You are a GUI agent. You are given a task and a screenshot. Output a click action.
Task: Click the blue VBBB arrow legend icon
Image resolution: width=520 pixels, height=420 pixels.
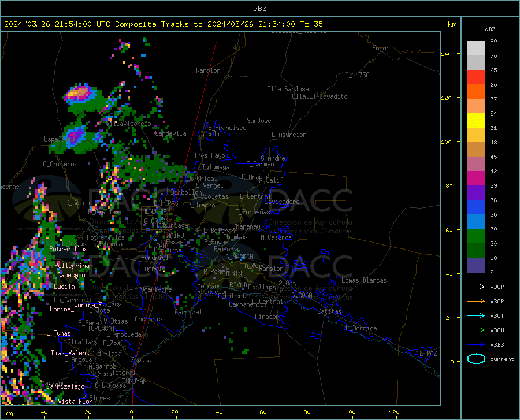pyautogui.click(x=476, y=344)
